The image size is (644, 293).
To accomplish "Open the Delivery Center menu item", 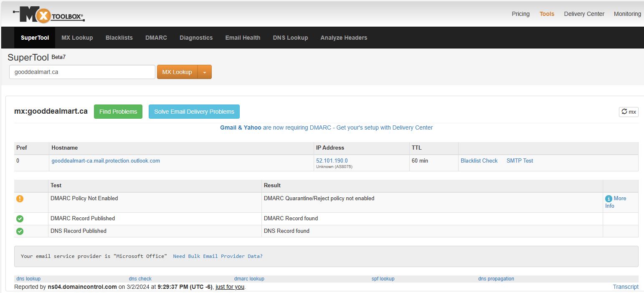I will 584,14.
